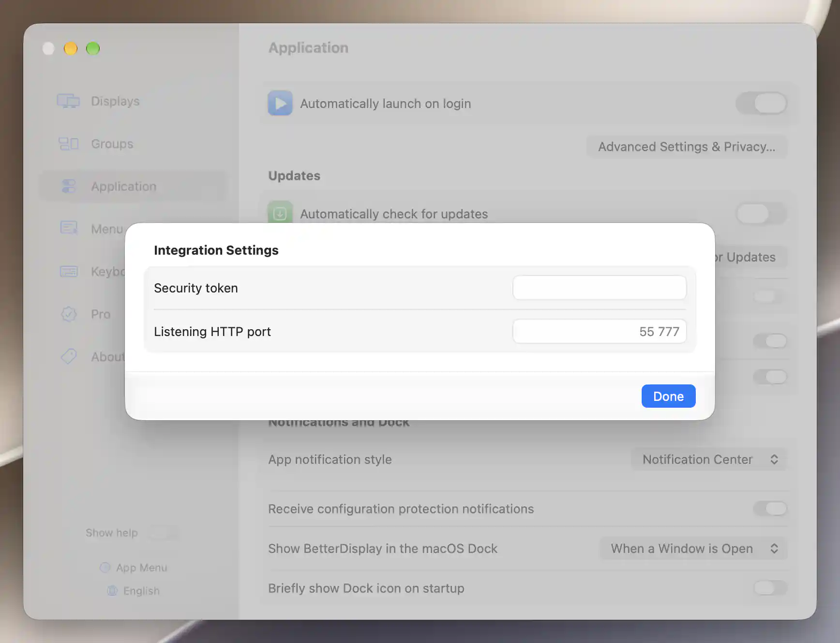Click the Application page title

tap(308, 48)
